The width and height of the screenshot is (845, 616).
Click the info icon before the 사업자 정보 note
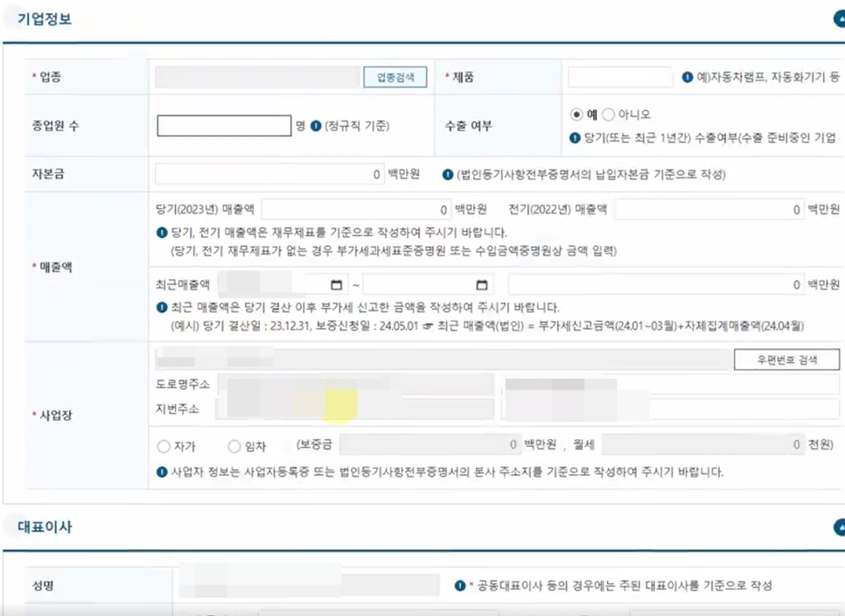(162, 472)
